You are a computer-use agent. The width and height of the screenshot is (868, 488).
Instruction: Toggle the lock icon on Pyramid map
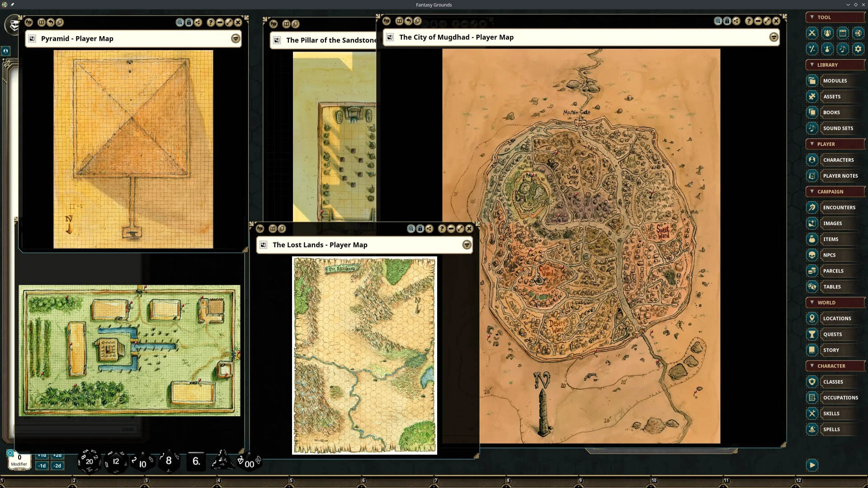pyautogui.click(x=189, y=22)
